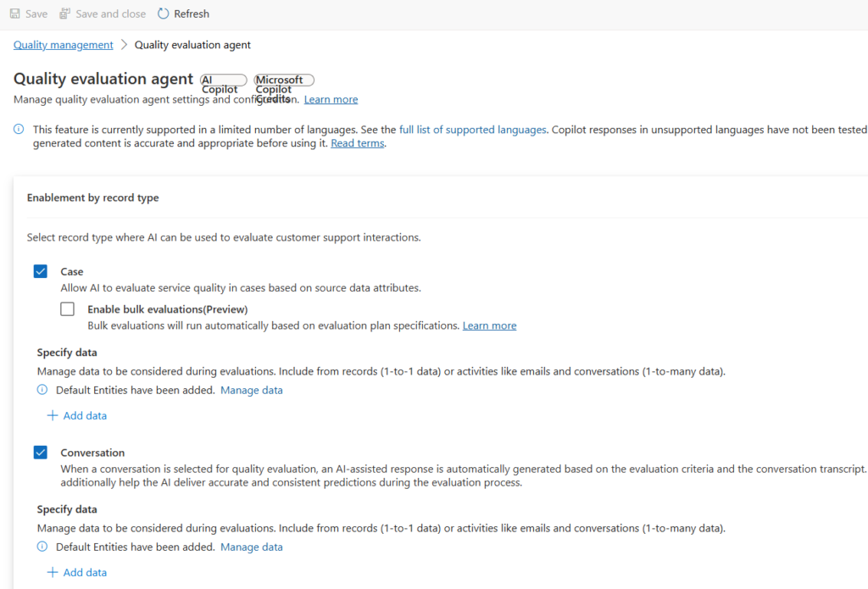The width and height of the screenshot is (868, 589).
Task: Click the Save disk icon
Action: point(14,14)
